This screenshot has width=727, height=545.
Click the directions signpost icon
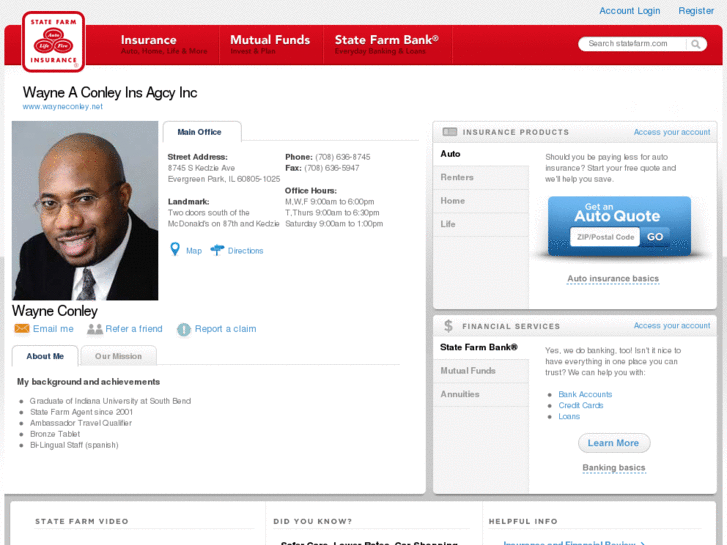[217, 250]
